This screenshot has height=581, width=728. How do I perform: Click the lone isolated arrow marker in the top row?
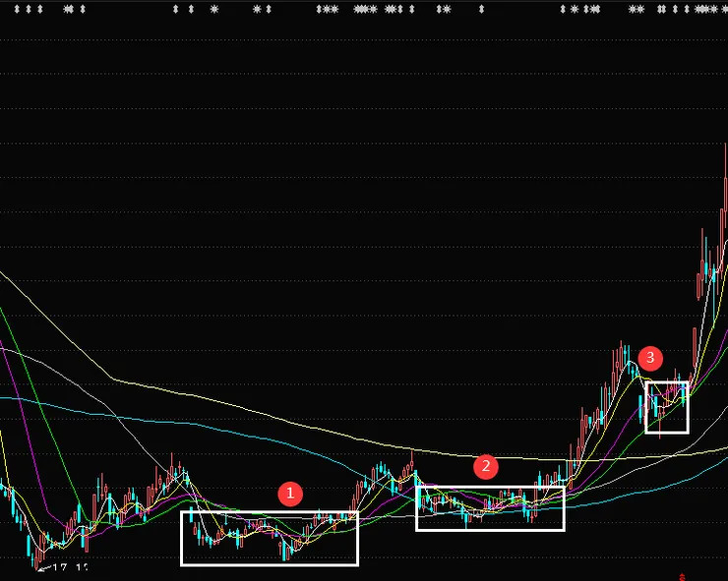481,9
